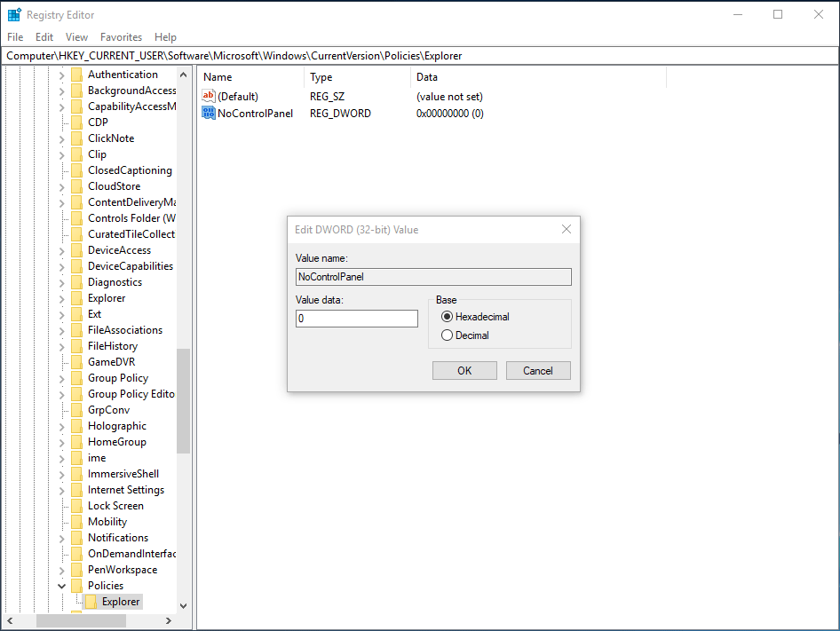
Task: Click the GrpConv folder icon
Action: coord(77,410)
